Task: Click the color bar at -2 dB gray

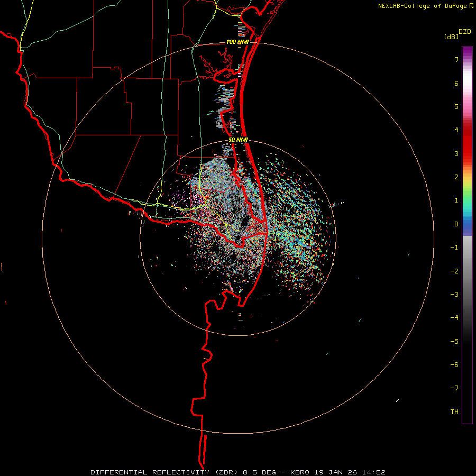Action: coord(467,271)
